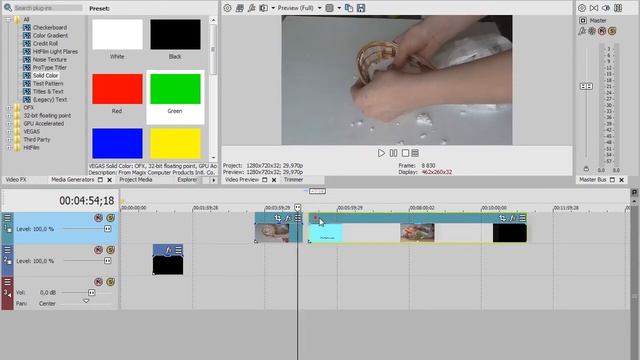Switch to the Explorer tab
Image resolution: width=640 pixels, height=360 pixels.
[187, 180]
